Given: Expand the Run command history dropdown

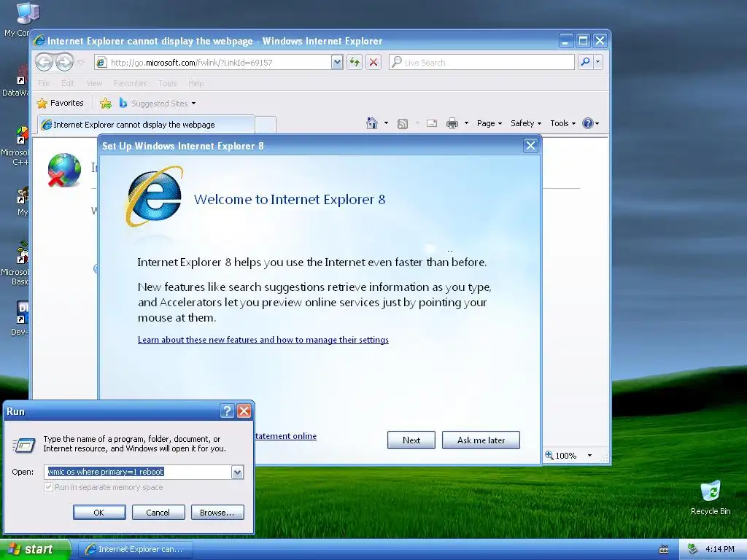Looking at the screenshot, I should click(237, 472).
